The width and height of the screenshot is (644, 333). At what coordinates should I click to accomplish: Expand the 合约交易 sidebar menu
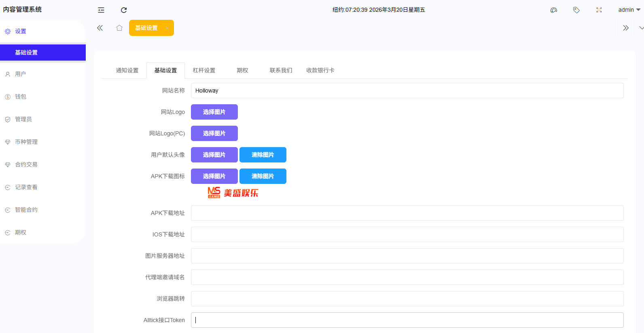click(26, 164)
